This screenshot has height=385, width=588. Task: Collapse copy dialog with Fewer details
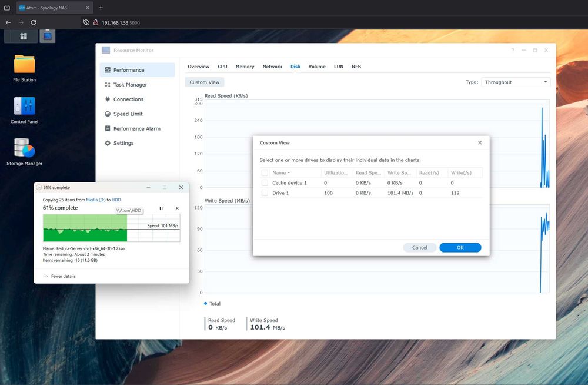(x=60, y=276)
